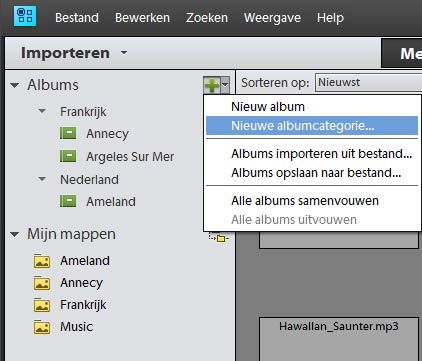Click the folder tree view icon beside Mijn mappen
Viewport: 422px width, 361px height.
tap(219, 237)
